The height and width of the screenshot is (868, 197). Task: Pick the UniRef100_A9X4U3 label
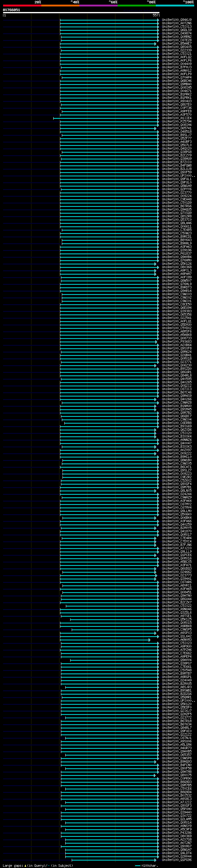click(177, 101)
